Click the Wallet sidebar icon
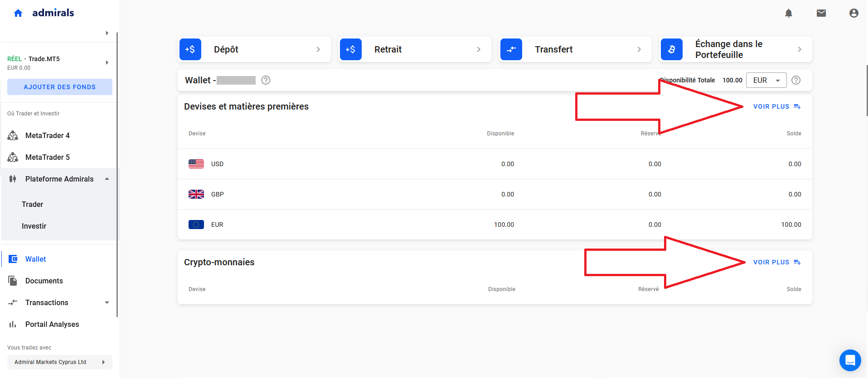Image resolution: width=868 pixels, height=378 pixels. [13, 259]
